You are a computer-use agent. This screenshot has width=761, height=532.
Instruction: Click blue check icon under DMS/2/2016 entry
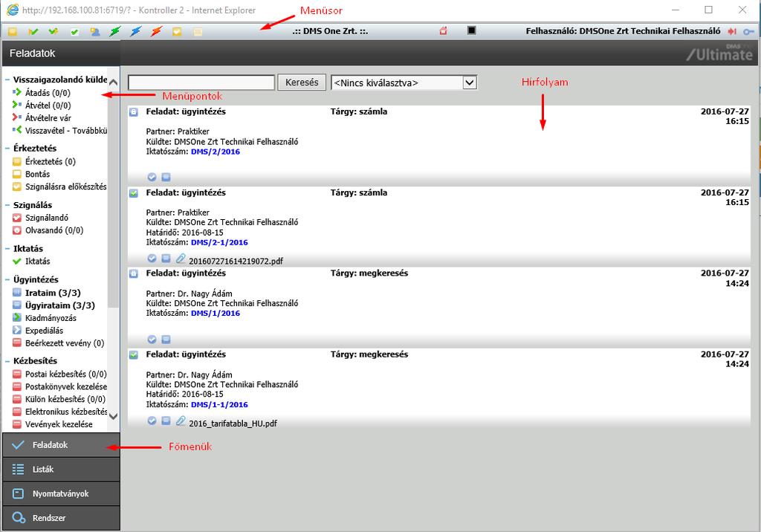tap(152, 177)
